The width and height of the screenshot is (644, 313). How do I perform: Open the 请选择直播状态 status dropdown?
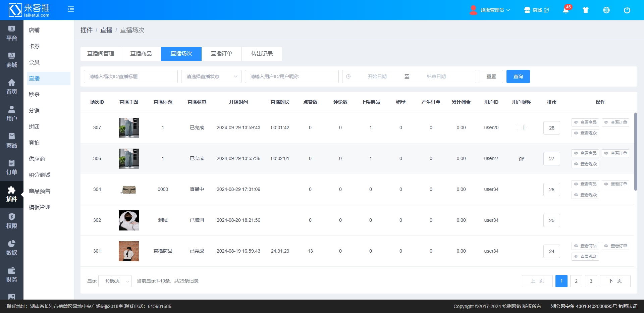click(x=211, y=76)
